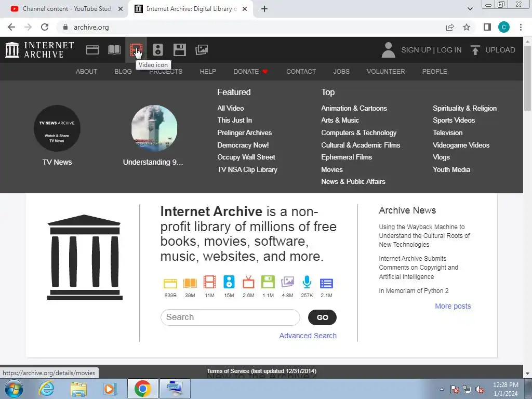
Task: Click the yellow web icon labeled 839B
Action: click(170, 283)
